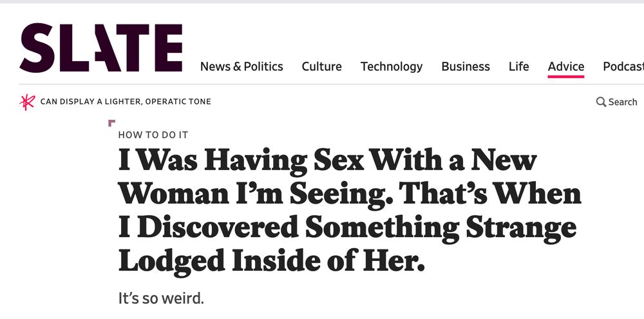Click the gray strip at the page top
The width and height of the screenshot is (644, 319).
pyautogui.click(x=322, y=2)
